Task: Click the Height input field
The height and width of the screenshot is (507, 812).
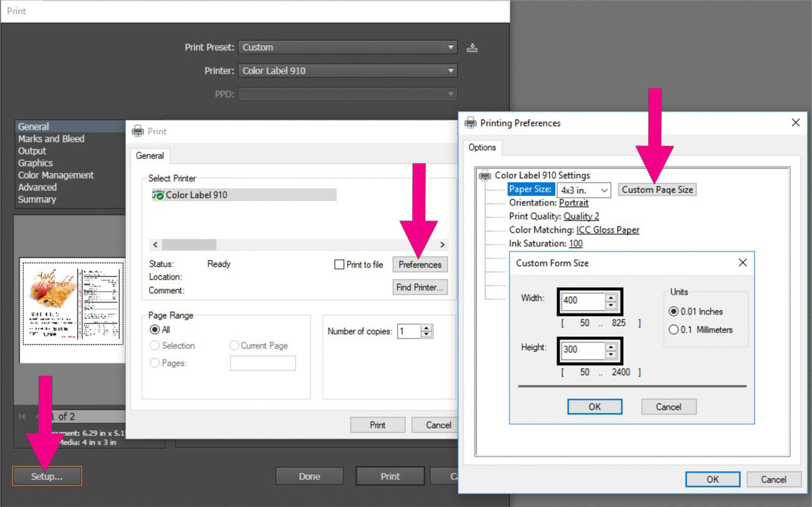Action: click(583, 351)
